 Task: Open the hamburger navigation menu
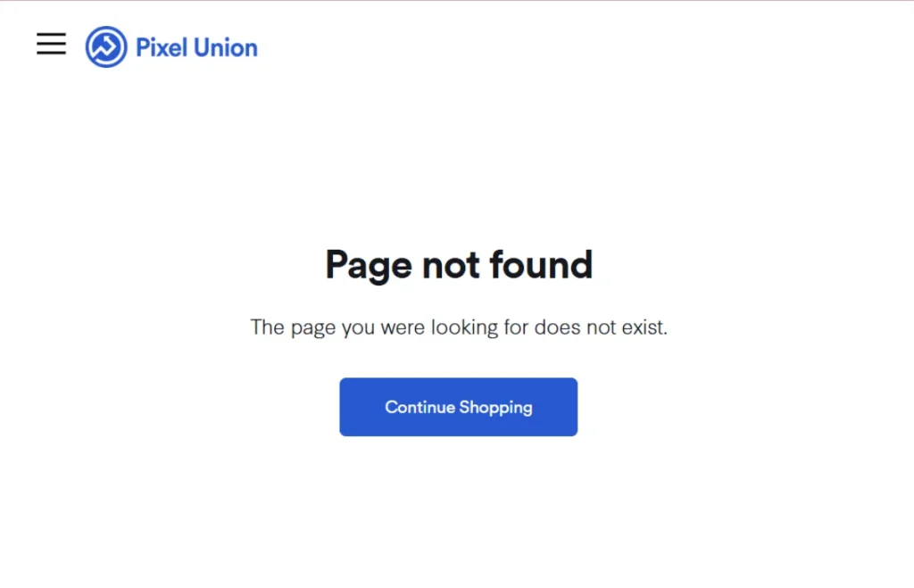click(51, 44)
